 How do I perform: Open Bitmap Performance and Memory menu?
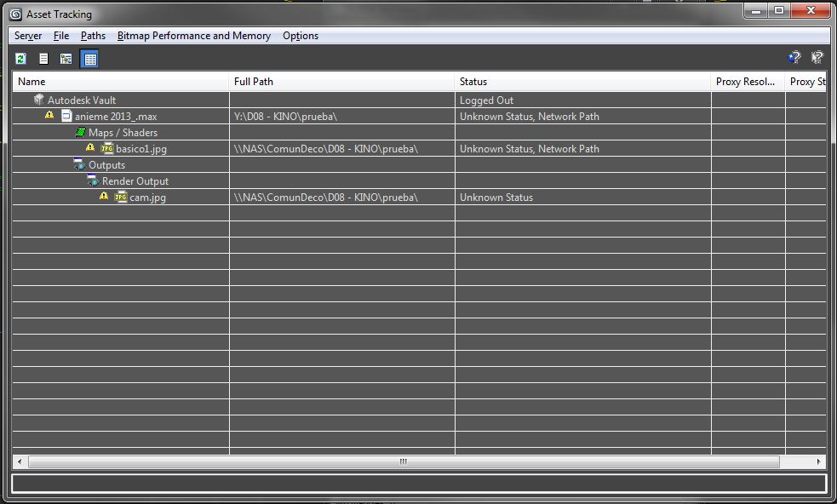pyautogui.click(x=194, y=36)
